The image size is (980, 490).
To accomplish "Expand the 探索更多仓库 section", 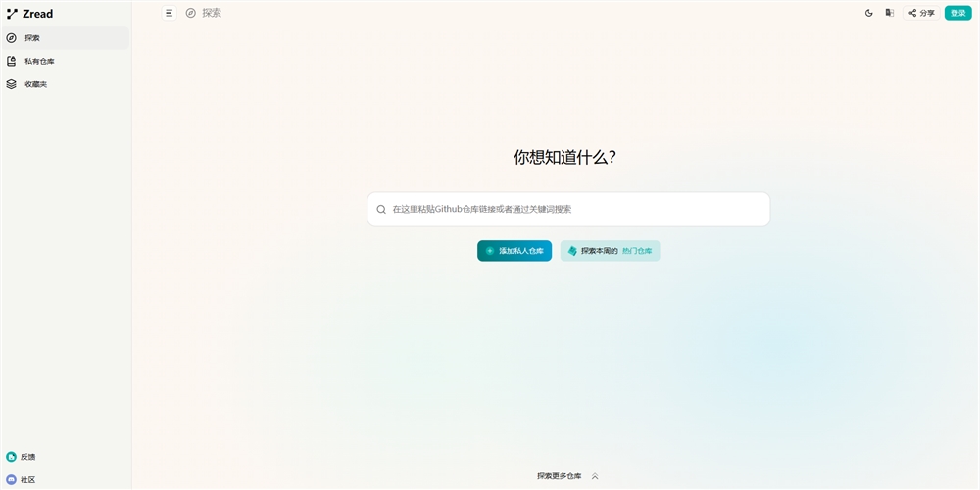I will (559, 476).
